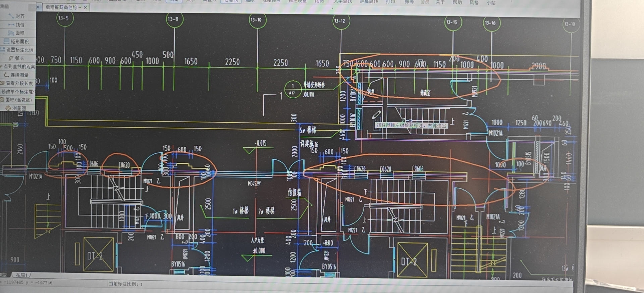This screenshot has width=644, height=293.
Task: Open 设置标注比例 annotation scale setting
Action: click(17, 50)
